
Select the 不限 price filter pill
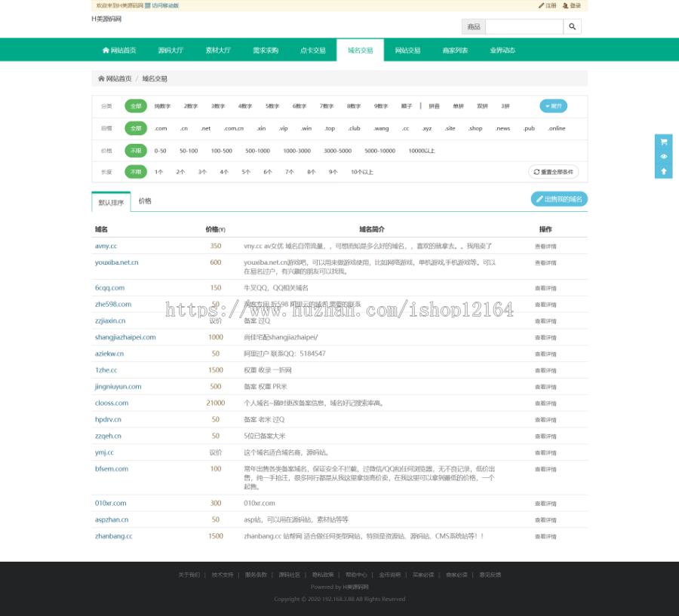click(136, 151)
